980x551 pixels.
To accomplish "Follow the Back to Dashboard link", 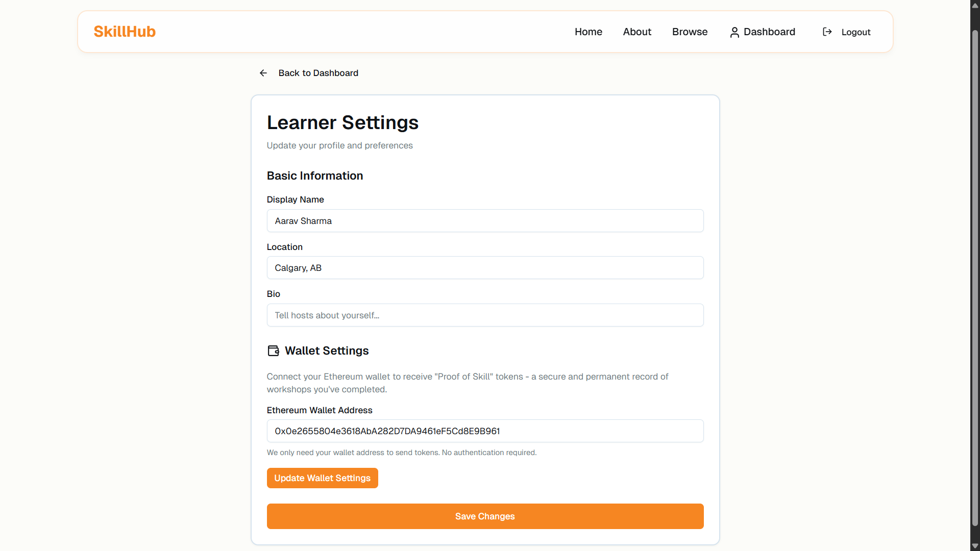I will tap(318, 73).
